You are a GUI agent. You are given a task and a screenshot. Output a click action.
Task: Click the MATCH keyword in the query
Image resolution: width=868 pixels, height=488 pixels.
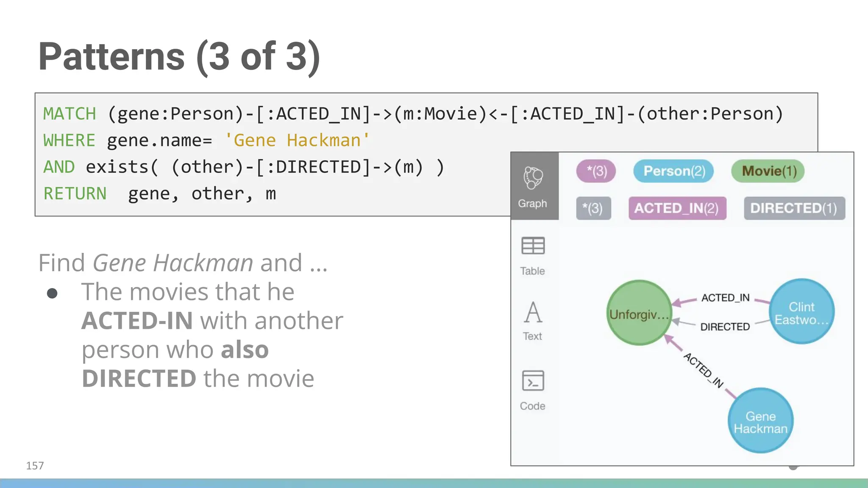[70, 114]
